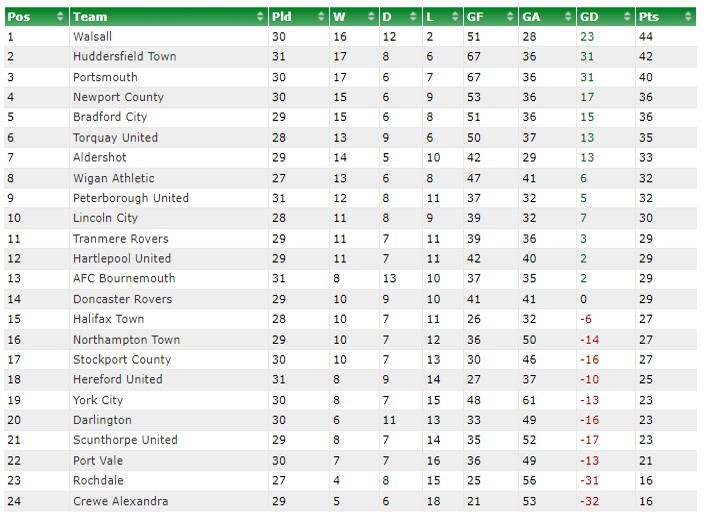Click the Walsall team row
707x523 pixels.
pyautogui.click(x=350, y=37)
